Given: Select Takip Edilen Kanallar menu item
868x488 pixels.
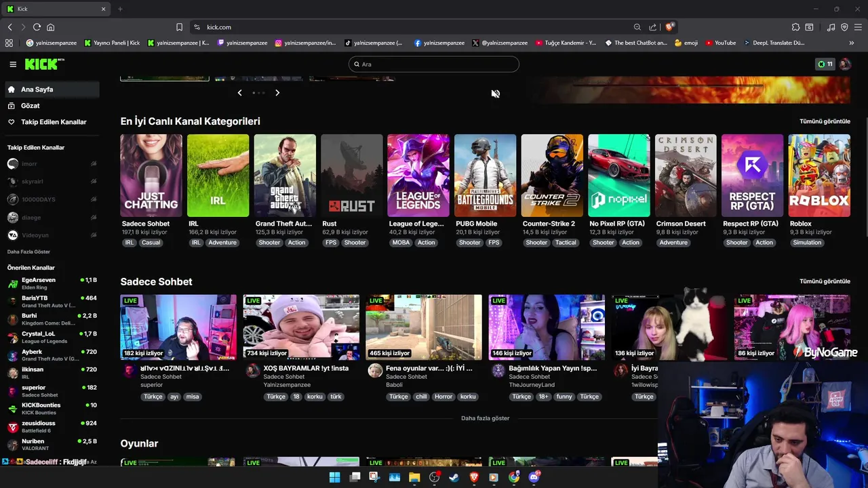Looking at the screenshot, I should [51, 122].
